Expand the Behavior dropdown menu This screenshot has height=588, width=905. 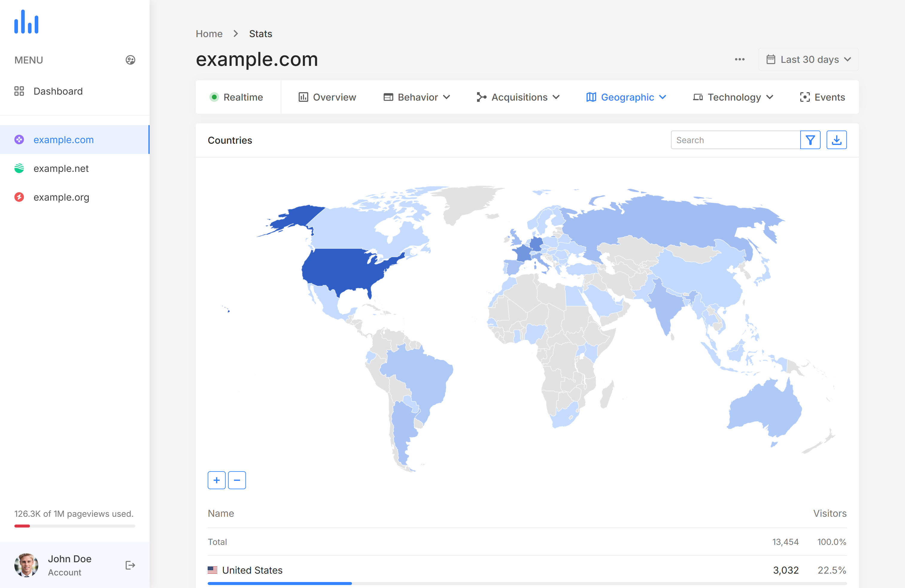[417, 97]
